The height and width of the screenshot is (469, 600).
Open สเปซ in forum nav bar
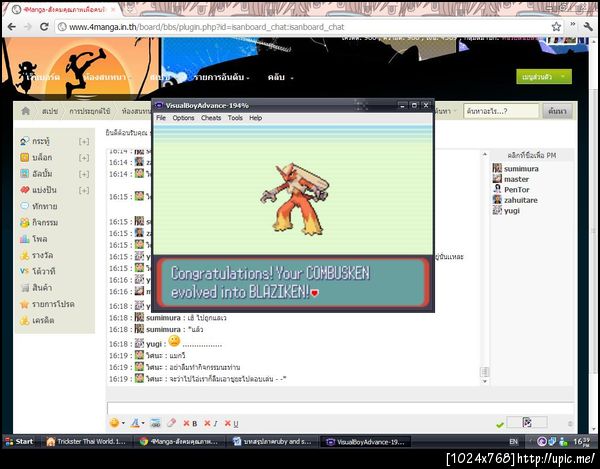coord(50,111)
